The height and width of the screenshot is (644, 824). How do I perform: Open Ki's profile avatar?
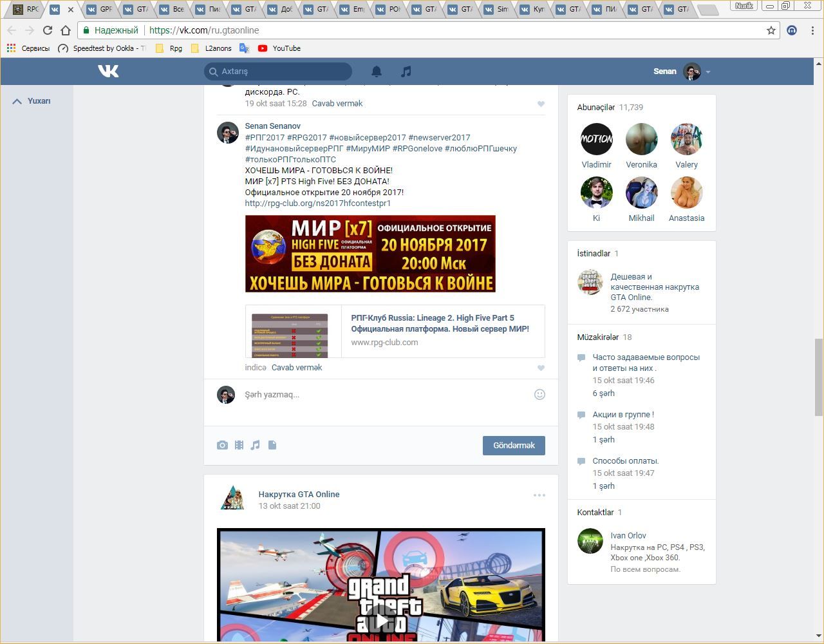597,193
